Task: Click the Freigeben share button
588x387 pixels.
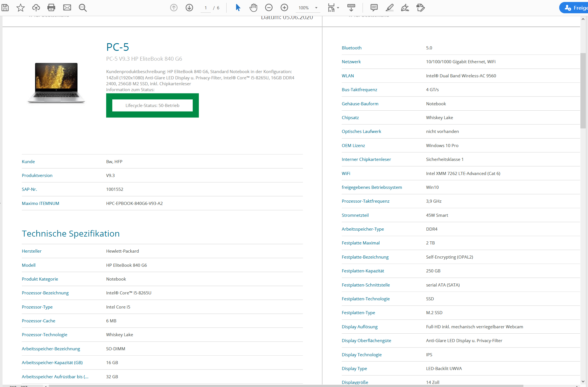Action: pos(574,8)
